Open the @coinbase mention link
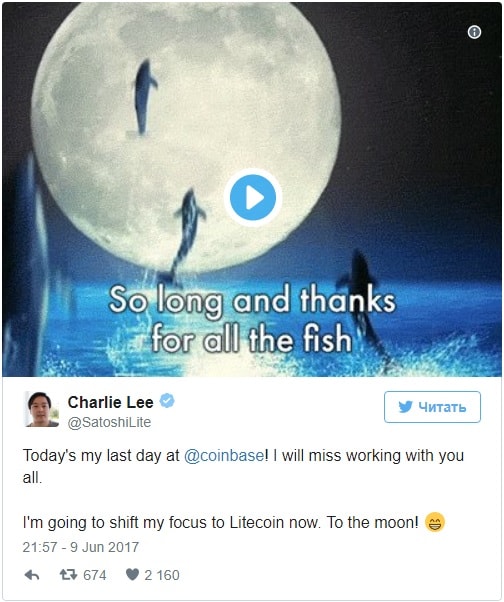 coord(224,456)
